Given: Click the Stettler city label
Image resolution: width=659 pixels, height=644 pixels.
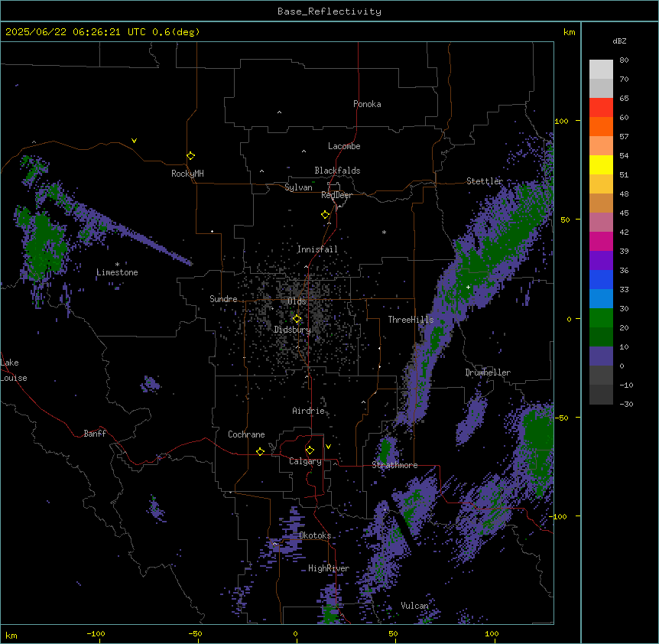Looking at the screenshot, I should click(x=485, y=181).
